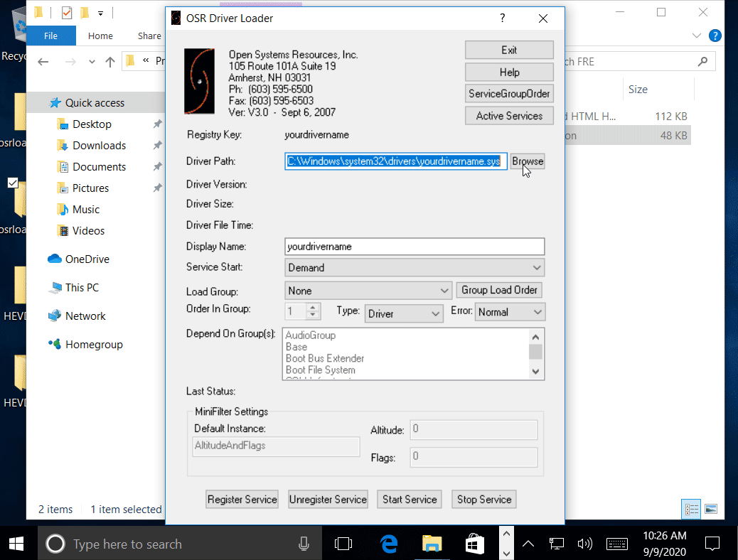Click the Help button
Image resolution: width=738 pixels, height=560 pixels.
[x=509, y=72]
